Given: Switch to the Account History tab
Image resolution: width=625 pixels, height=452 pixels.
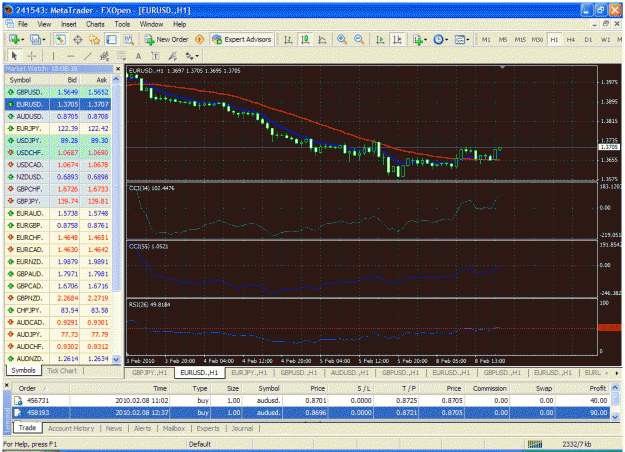Looking at the screenshot, I should coord(71,428).
